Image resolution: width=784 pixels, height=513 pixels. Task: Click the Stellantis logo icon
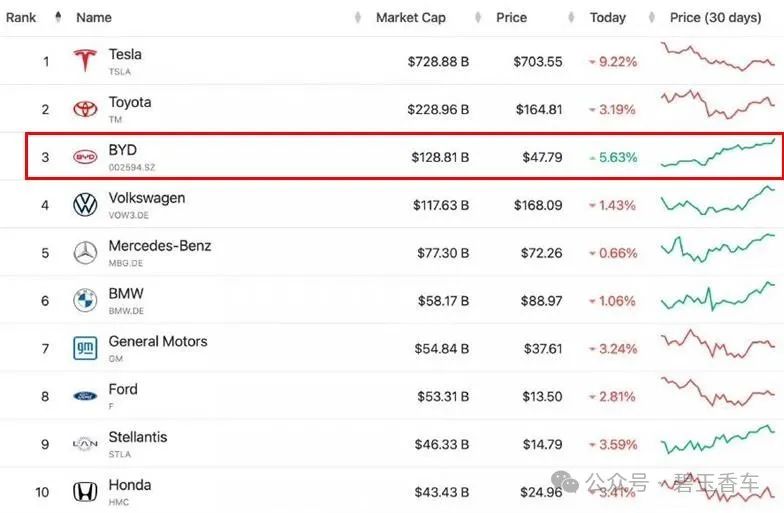[85, 444]
